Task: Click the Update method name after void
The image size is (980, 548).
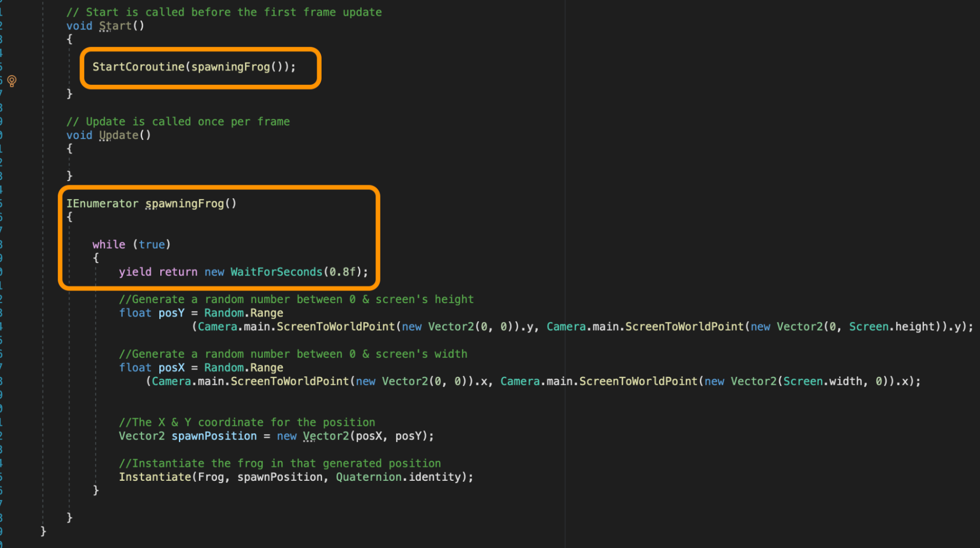Action: coord(119,135)
